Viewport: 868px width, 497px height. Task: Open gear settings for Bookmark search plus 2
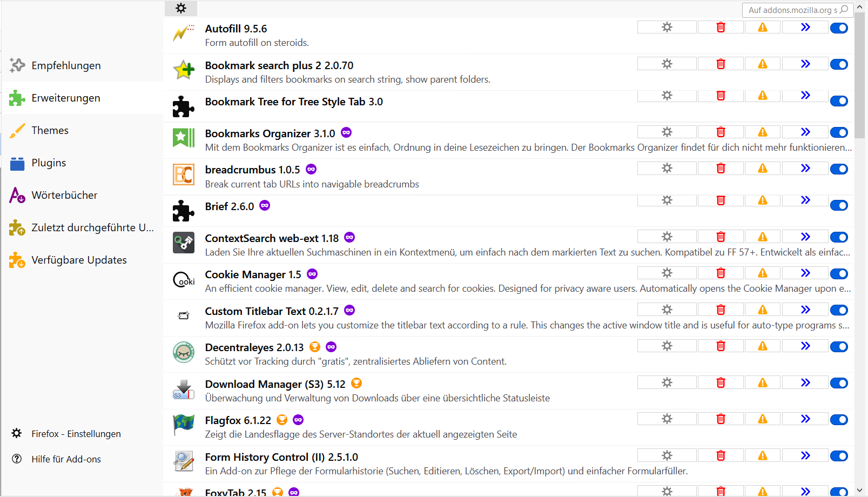pyautogui.click(x=667, y=64)
